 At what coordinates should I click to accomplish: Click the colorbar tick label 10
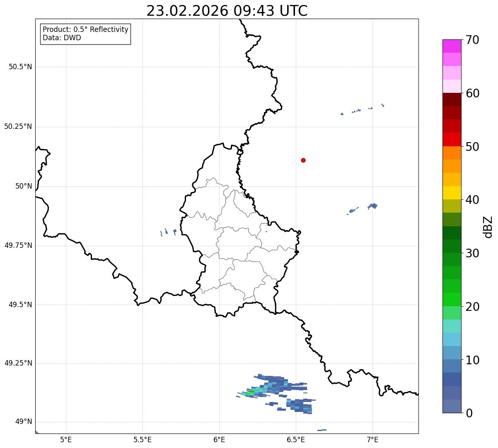pos(472,360)
